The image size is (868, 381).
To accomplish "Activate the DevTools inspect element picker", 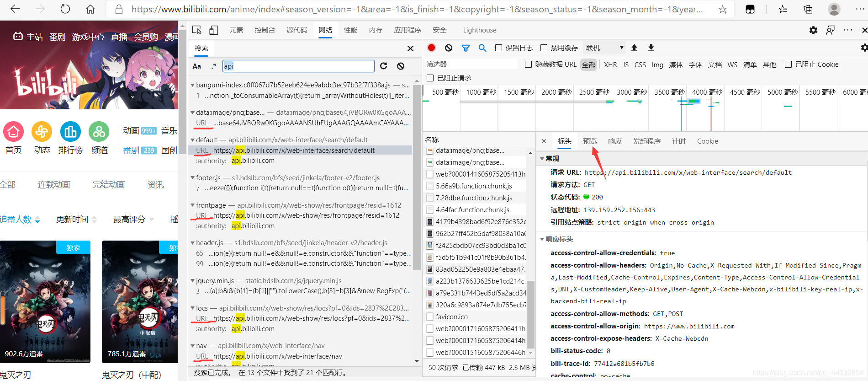I will (197, 30).
